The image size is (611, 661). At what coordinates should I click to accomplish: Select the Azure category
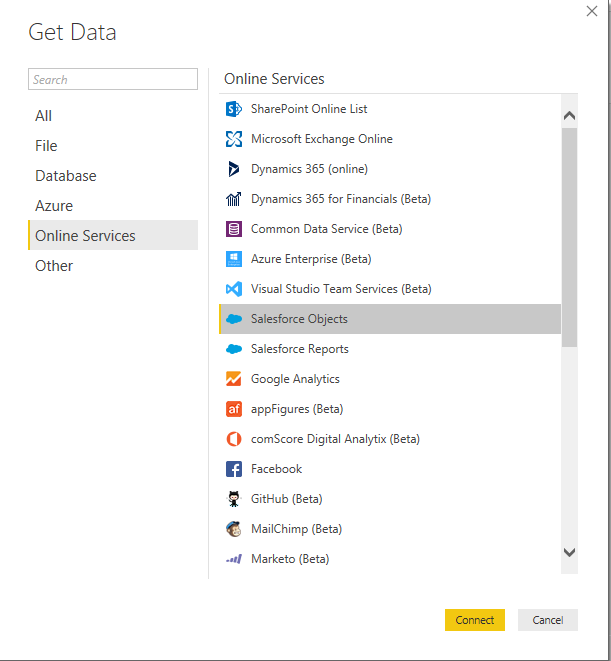54,206
